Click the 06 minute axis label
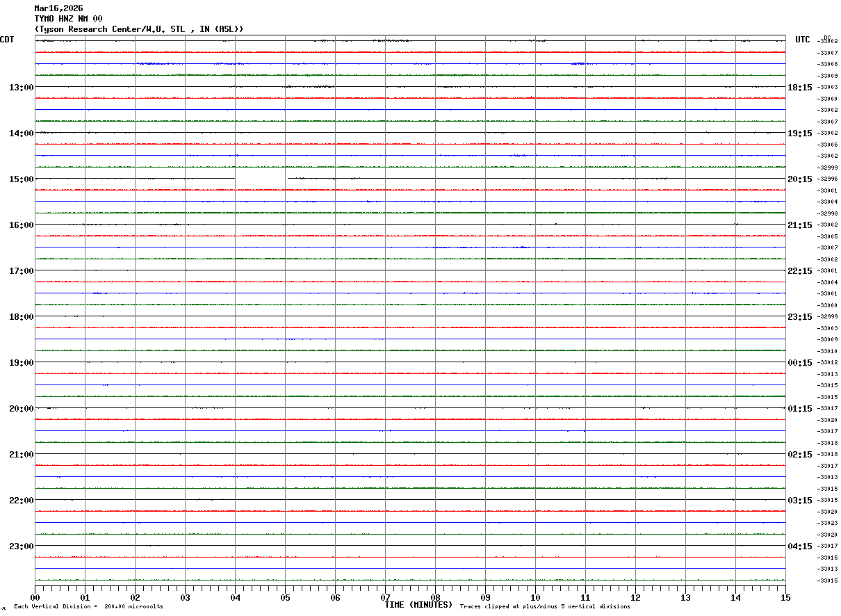 [335, 598]
